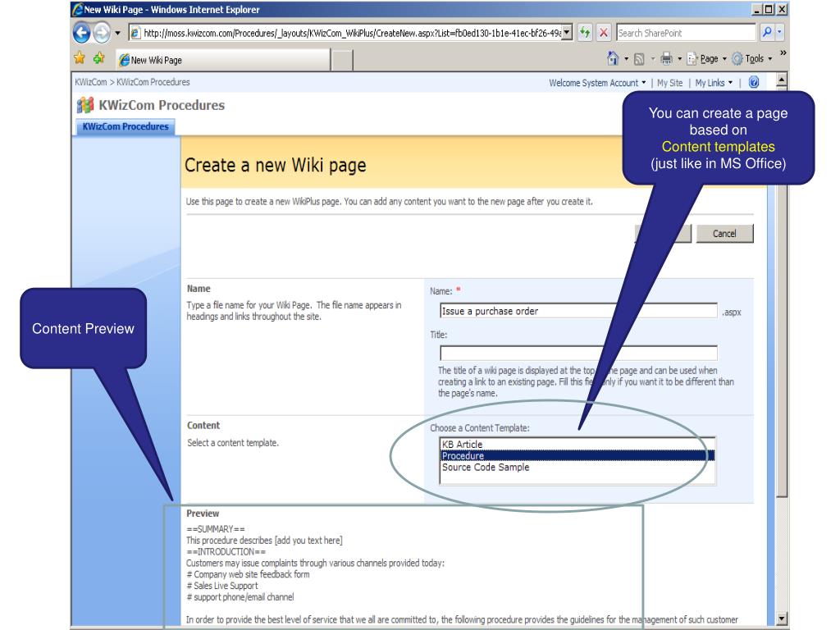
Task: Expand the address bar dropdown arrow
Action: pos(568,33)
